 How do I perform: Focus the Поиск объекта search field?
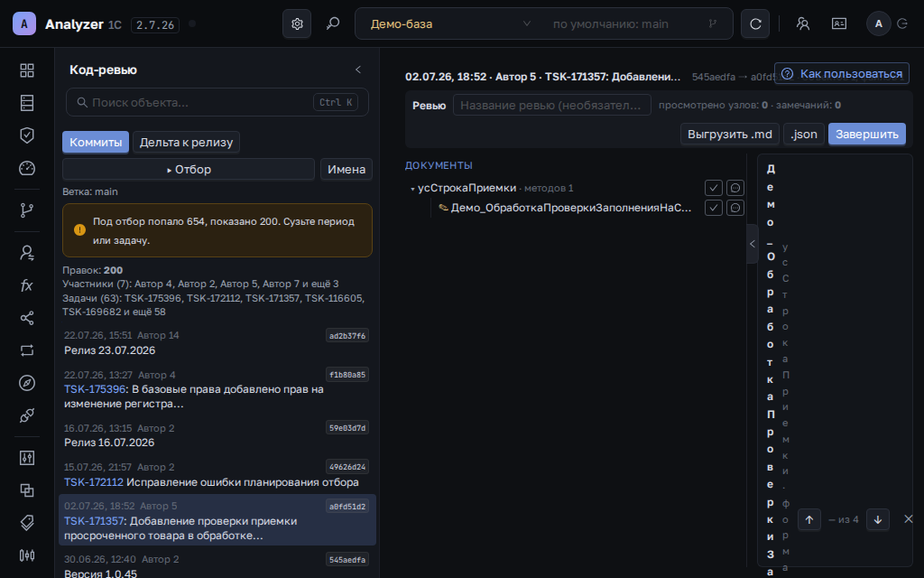[x=217, y=103]
